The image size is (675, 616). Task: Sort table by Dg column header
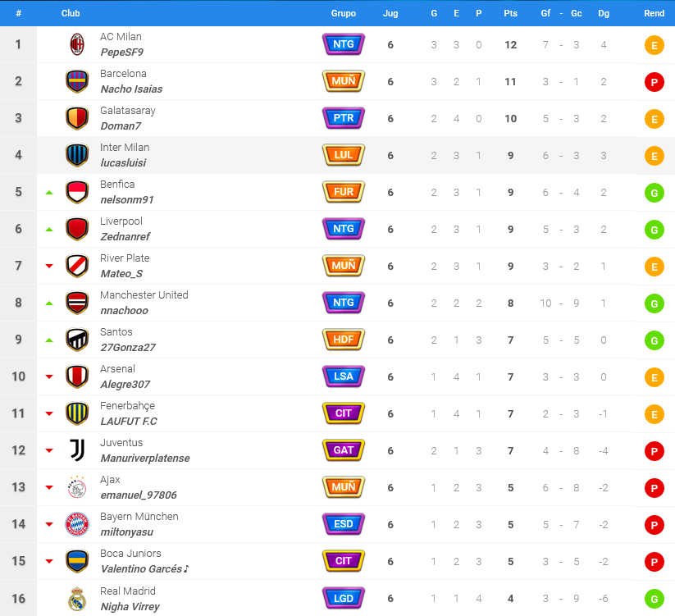tap(604, 13)
